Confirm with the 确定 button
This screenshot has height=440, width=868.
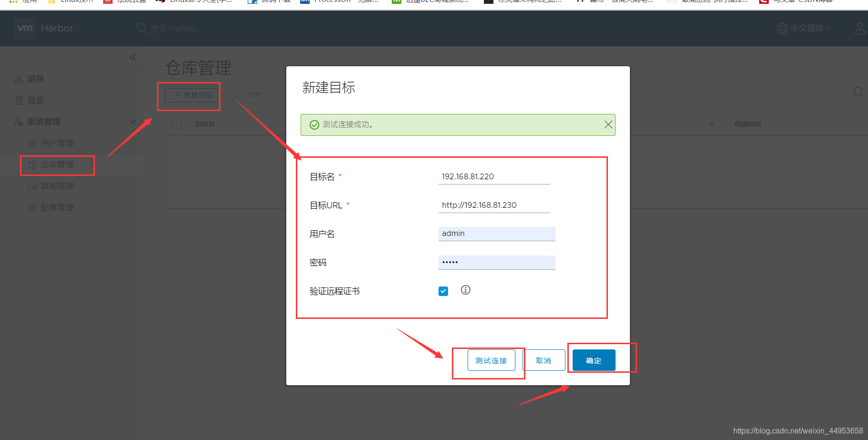594,360
